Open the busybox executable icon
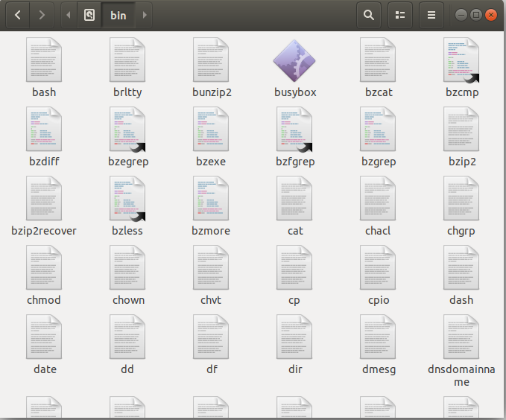506x420 pixels. 294,60
